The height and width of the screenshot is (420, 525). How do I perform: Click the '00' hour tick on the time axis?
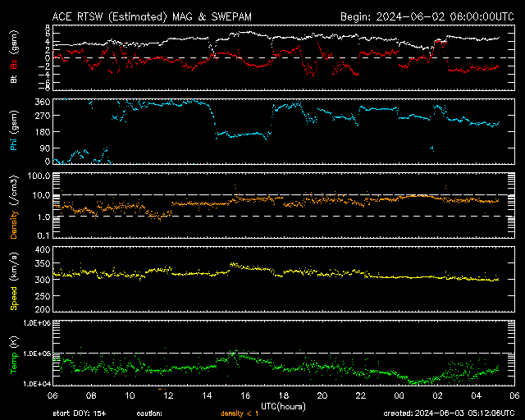point(399,395)
